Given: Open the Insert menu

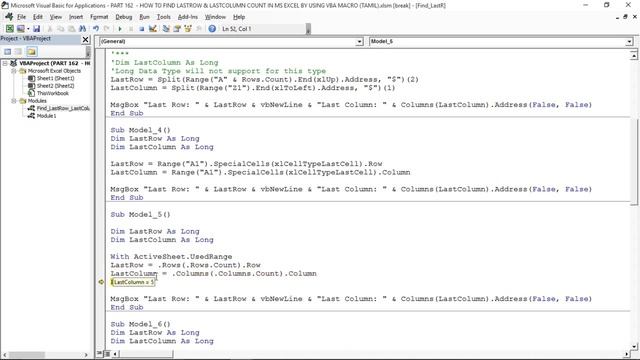Looking at the screenshot, I should [x=76, y=17].
